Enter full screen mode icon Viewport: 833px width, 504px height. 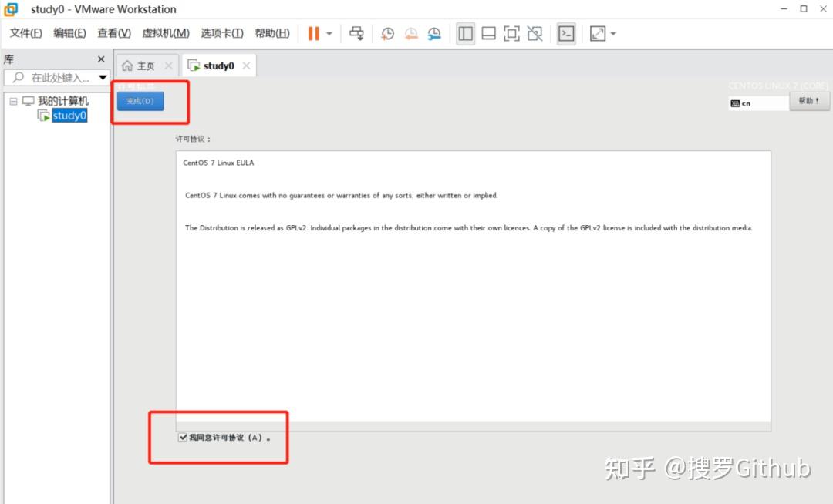511,33
